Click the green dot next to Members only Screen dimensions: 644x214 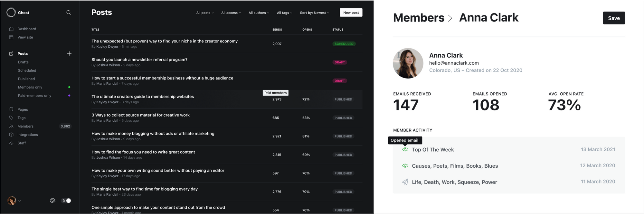pos(69,87)
